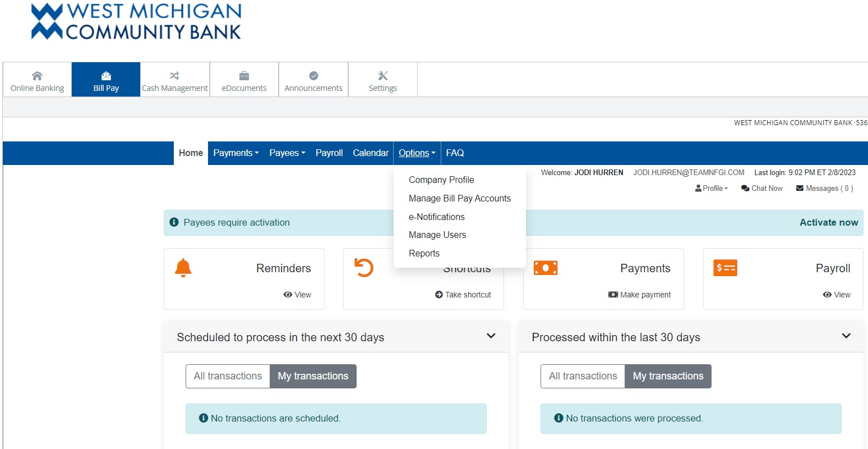Click the Cash Management tab label

point(174,88)
